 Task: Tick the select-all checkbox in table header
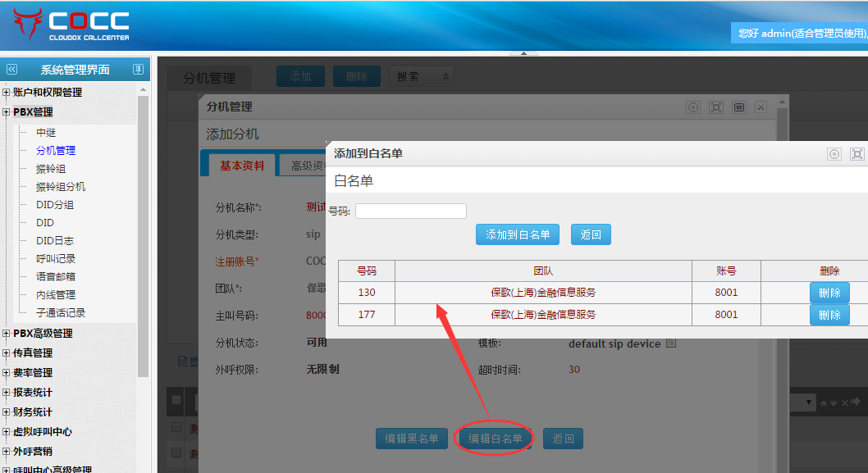pyautogui.click(x=176, y=400)
